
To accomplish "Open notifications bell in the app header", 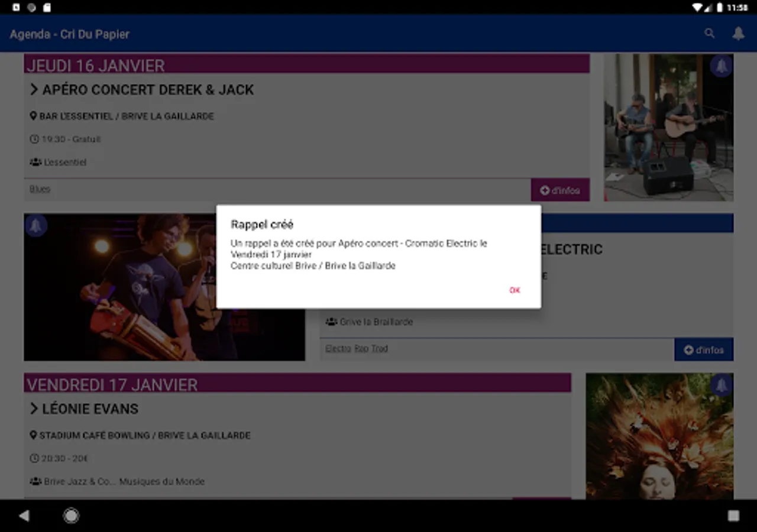I will (x=738, y=34).
